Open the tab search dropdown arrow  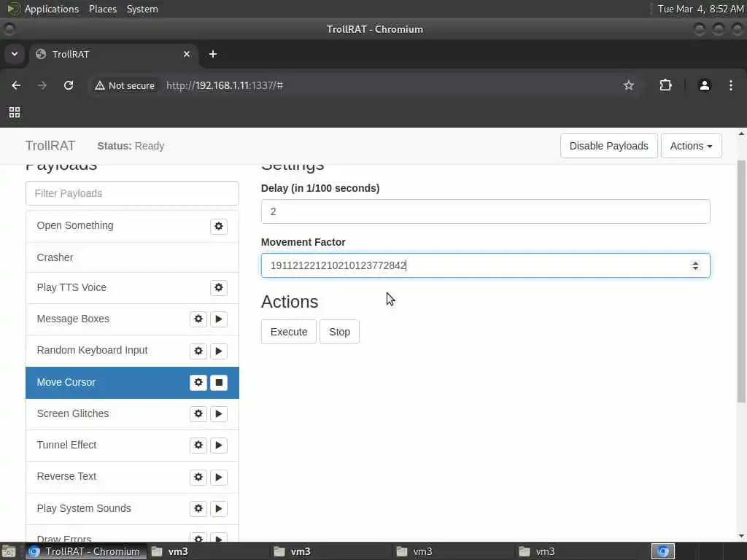(15, 54)
